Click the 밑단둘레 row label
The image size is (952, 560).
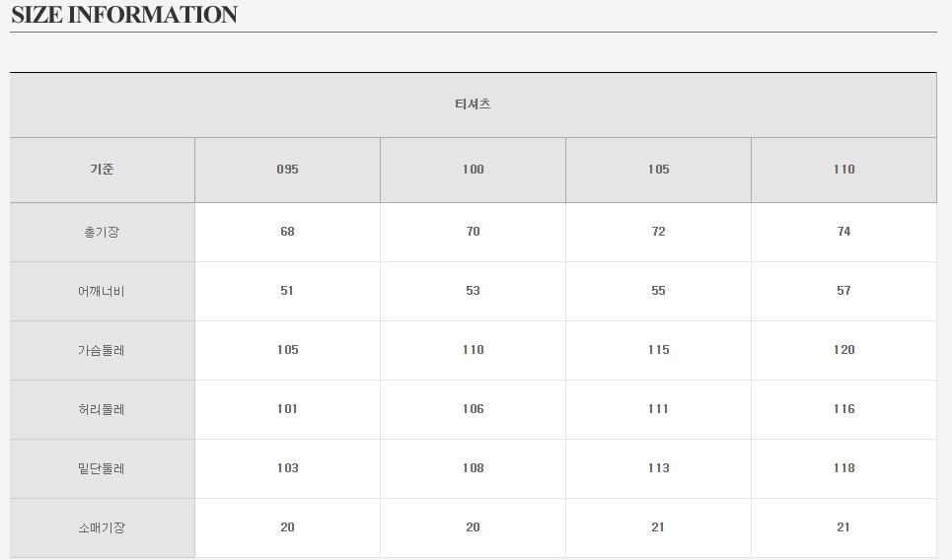click(102, 469)
